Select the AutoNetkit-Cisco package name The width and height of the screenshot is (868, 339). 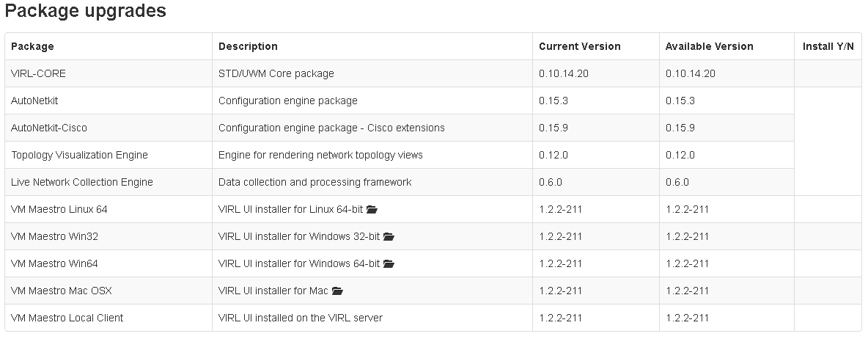click(x=48, y=128)
